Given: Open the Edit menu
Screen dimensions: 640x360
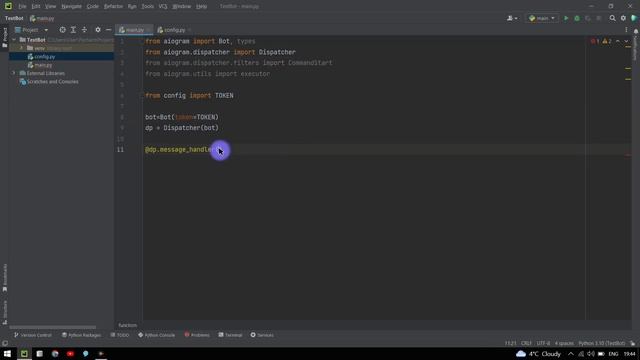Looking at the screenshot, I should click(36, 7).
